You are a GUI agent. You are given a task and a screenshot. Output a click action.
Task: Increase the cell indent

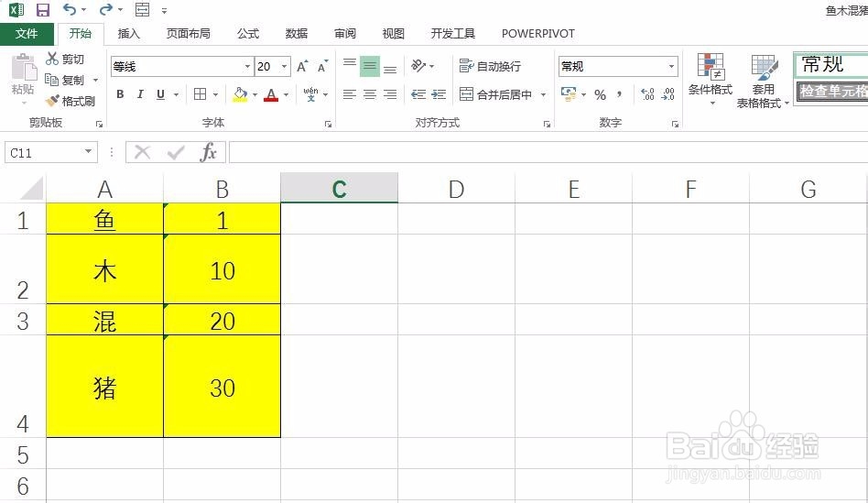tap(439, 94)
